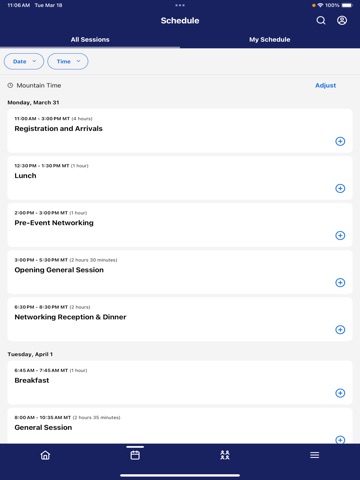Open the Lunch session card
The height and width of the screenshot is (480, 360).
[180, 178]
